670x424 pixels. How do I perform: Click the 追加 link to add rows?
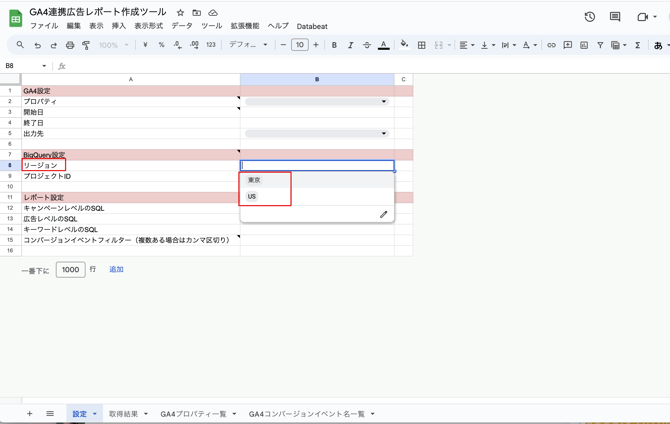pos(116,269)
